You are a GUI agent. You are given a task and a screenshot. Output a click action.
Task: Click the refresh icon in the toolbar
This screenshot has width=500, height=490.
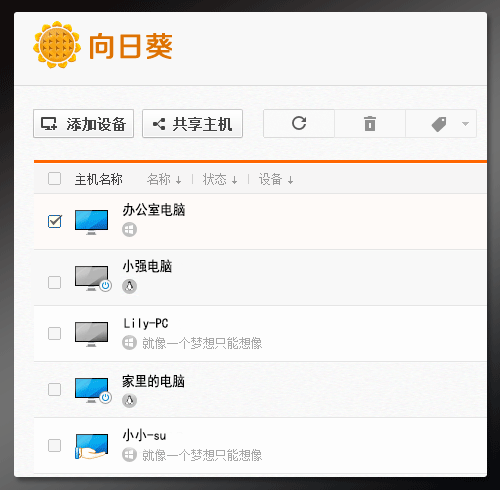299,123
